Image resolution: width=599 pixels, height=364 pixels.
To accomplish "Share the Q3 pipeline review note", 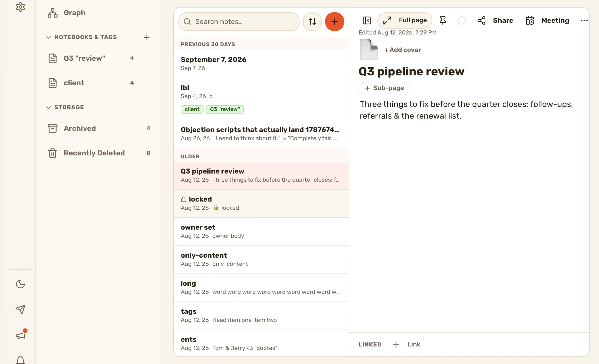I will pos(495,20).
